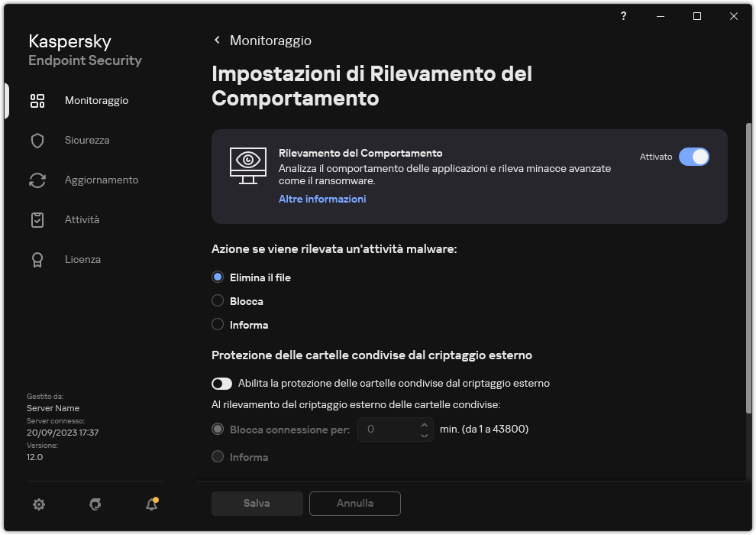
Task: Enable protezione delle cartelle condivise
Action: click(222, 383)
